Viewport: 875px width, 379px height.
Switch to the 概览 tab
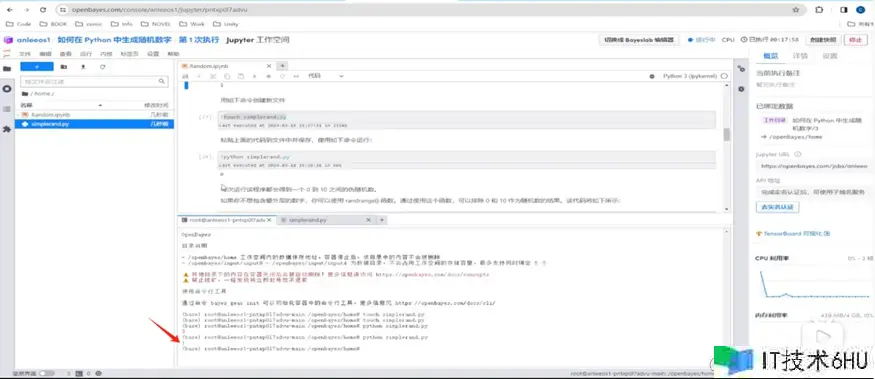(770, 56)
